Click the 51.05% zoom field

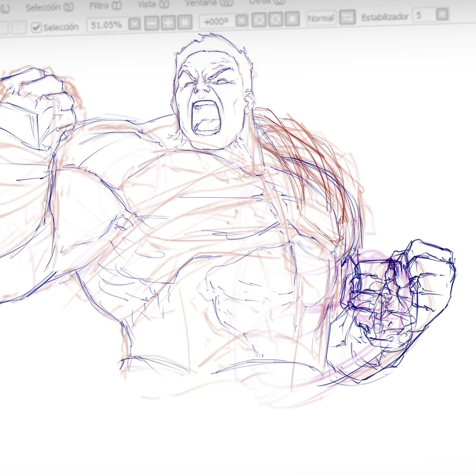point(107,25)
